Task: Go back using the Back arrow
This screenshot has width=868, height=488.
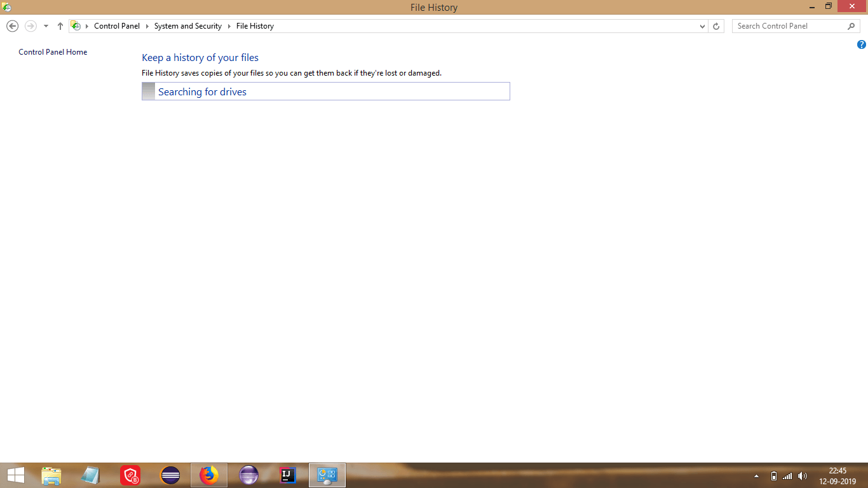Action: point(12,26)
